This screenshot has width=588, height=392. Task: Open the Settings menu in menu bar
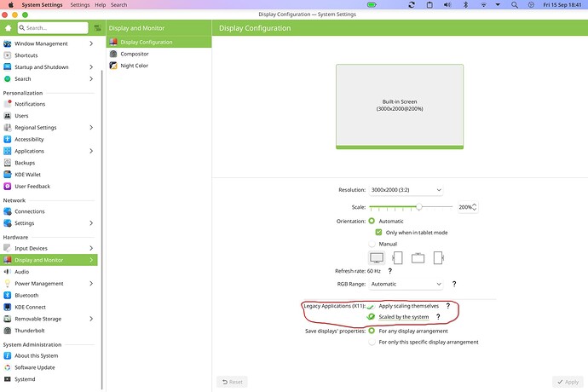[x=80, y=5]
